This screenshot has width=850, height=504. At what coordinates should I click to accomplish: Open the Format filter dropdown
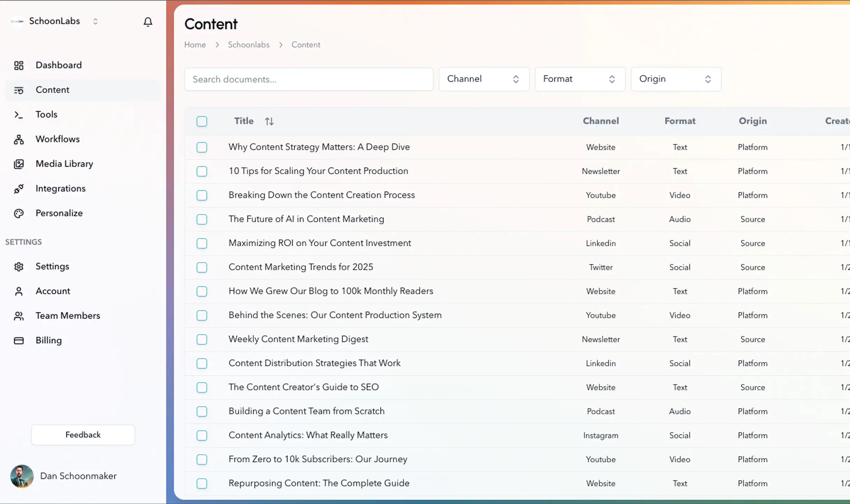579,79
